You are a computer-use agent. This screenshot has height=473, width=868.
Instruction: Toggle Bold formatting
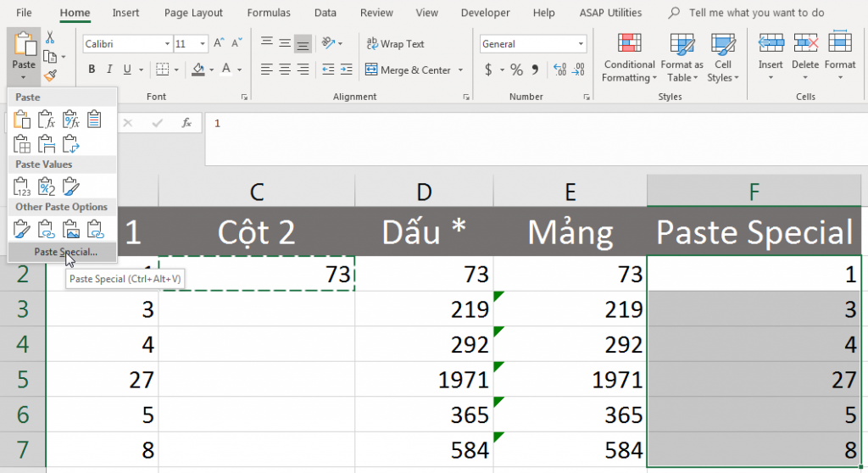(x=92, y=70)
